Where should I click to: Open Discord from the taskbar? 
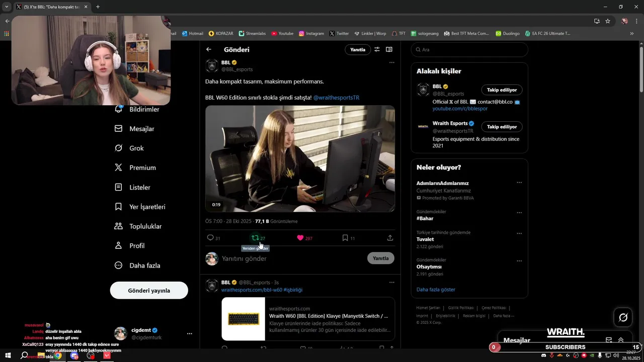(74, 355)
